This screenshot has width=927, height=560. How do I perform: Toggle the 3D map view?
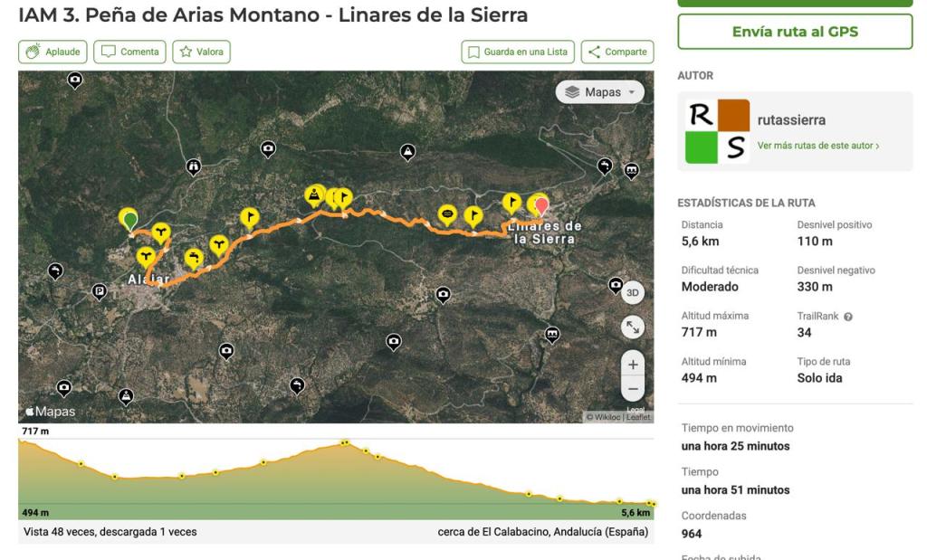(x=633, y=292)
